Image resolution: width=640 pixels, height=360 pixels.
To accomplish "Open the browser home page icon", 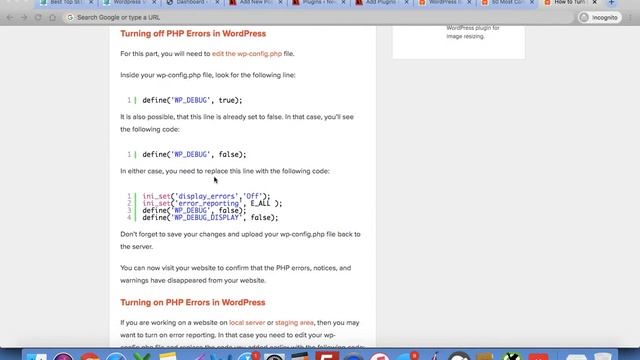I will pos(52,18).
